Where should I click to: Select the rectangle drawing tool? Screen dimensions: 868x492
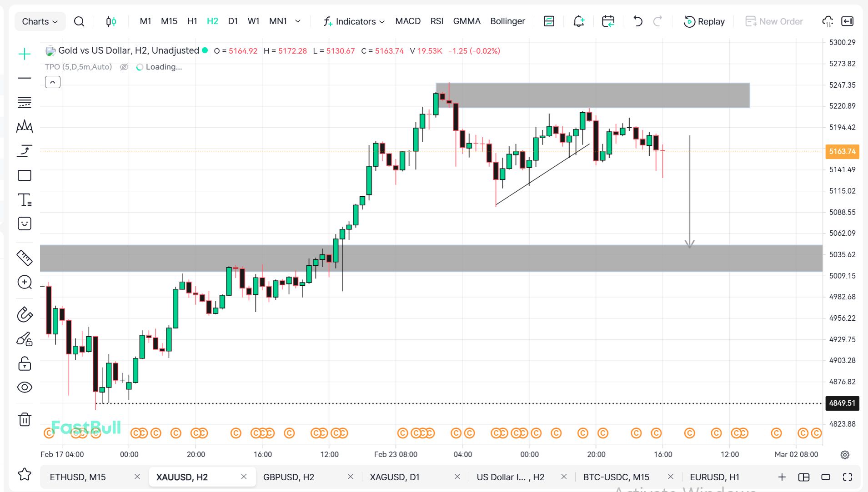point(25,175)
